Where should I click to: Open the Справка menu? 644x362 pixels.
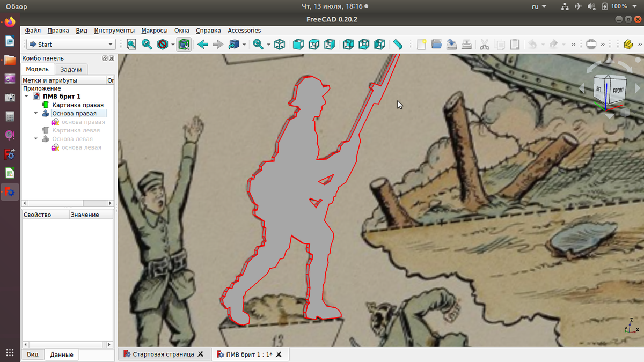[209, 31]
